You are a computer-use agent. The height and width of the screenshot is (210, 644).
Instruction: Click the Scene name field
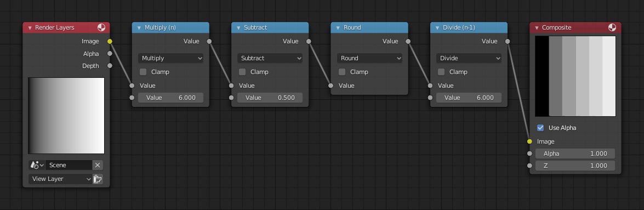69,165
